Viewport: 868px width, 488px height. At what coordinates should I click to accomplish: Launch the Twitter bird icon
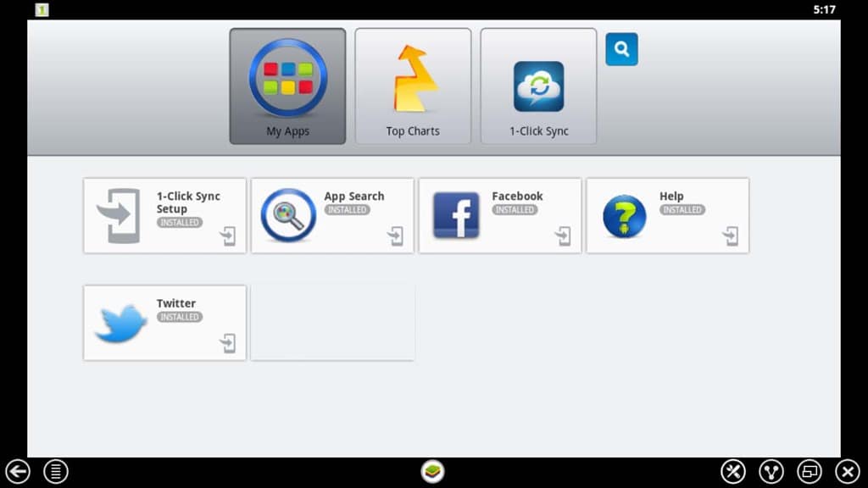tap(120, 323)
